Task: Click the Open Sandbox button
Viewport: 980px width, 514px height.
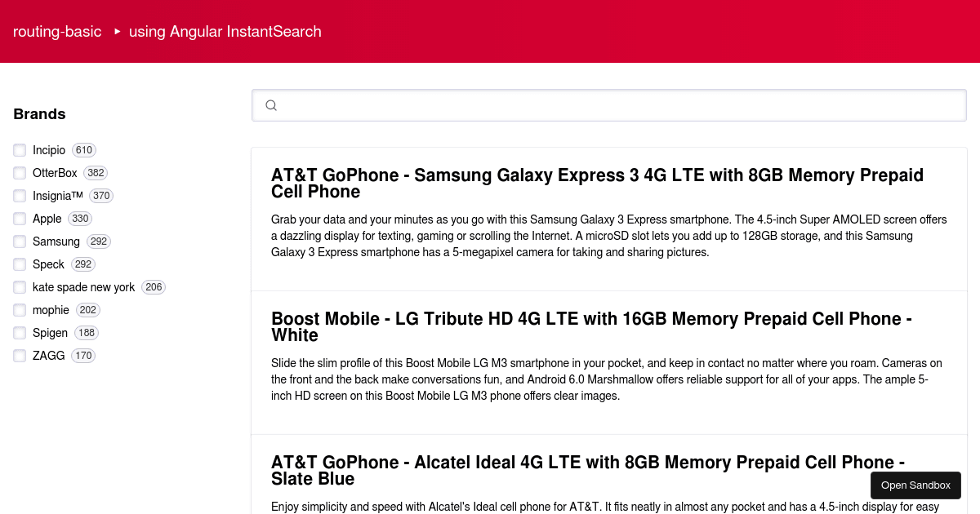Action: (915, 485)
